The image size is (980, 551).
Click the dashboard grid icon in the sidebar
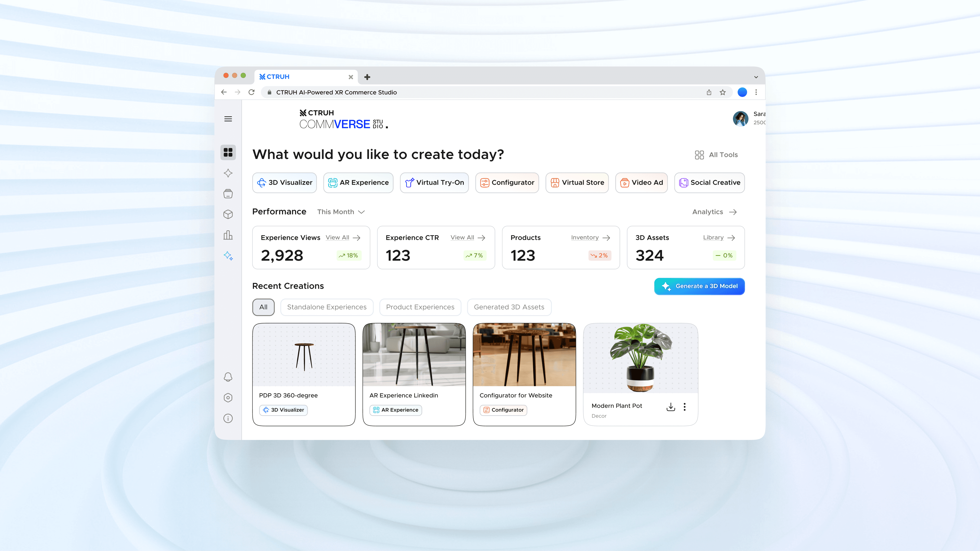coord(228,153)
